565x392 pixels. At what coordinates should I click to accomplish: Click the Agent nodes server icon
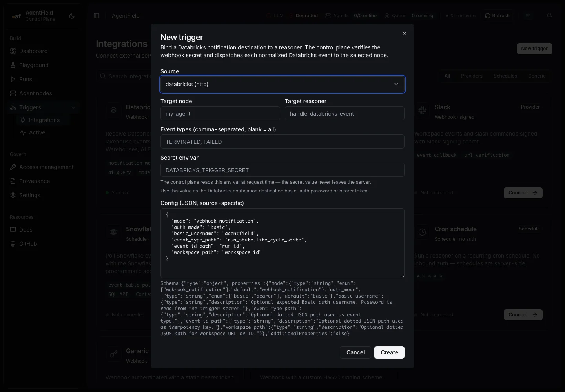point(13,93)
